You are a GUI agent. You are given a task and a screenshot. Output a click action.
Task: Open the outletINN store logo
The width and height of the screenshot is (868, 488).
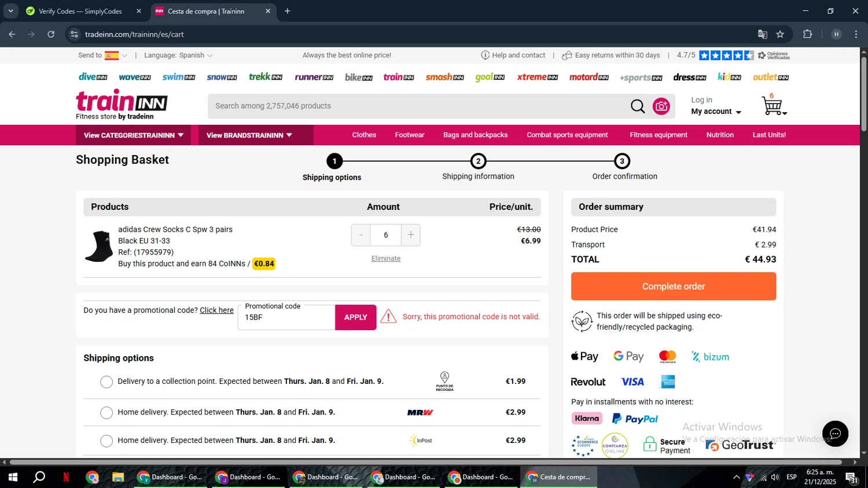click(x=771, y=77)
